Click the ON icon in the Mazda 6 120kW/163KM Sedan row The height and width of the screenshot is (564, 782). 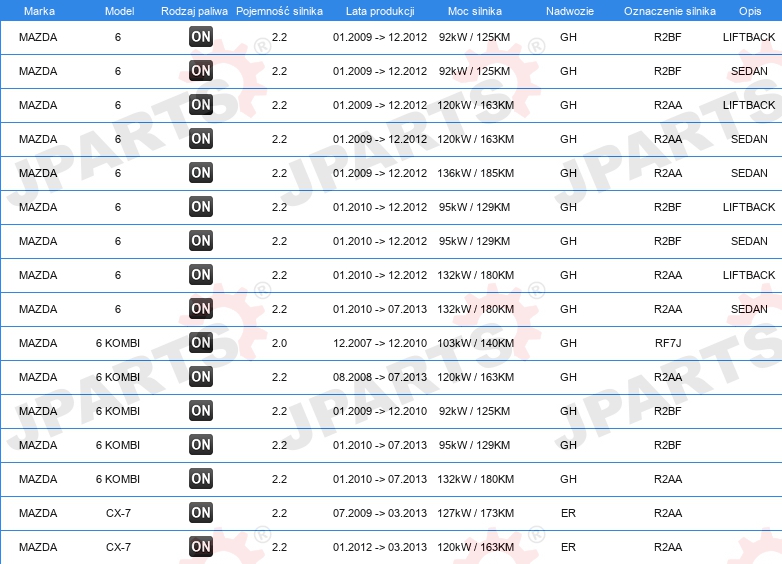[201, 139]
